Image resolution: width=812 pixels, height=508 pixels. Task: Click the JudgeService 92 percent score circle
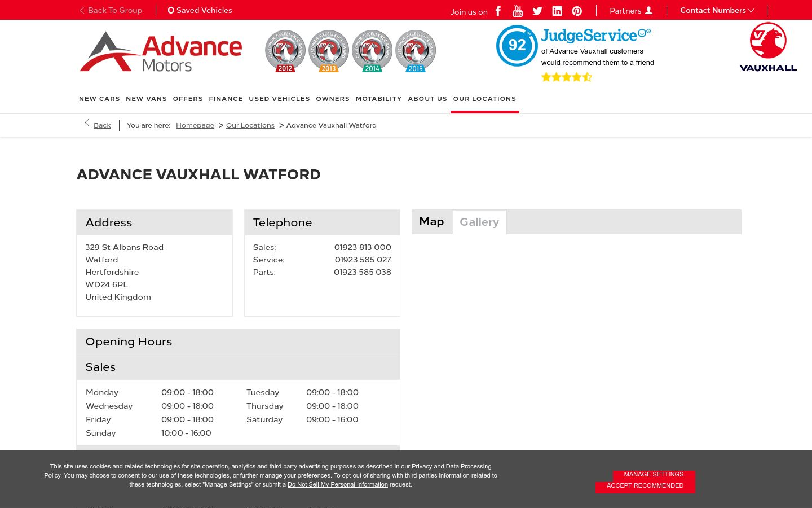pyautogui.click(x=517, y=45)
